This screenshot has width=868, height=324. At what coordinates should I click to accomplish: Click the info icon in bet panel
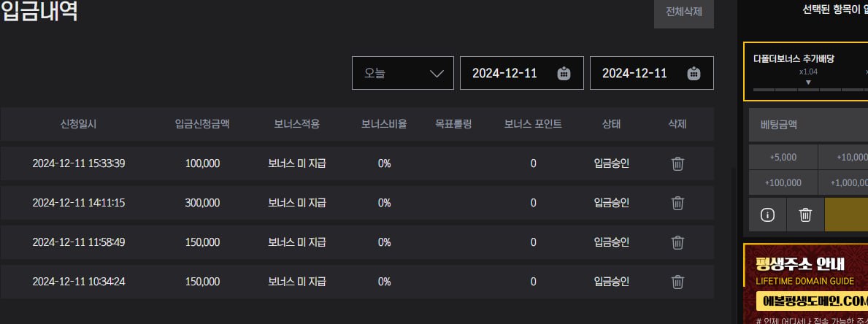pyautogui.click(x=767, y=215)
